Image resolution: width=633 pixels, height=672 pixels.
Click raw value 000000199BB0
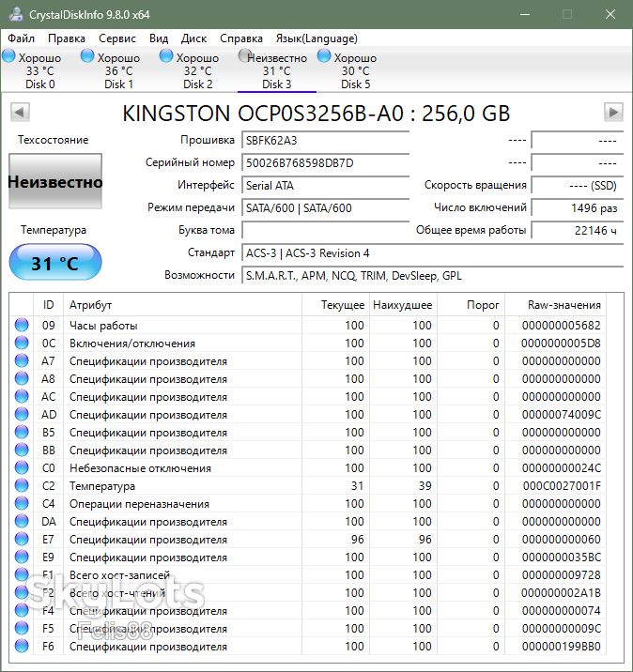click(x=562, y=647)
